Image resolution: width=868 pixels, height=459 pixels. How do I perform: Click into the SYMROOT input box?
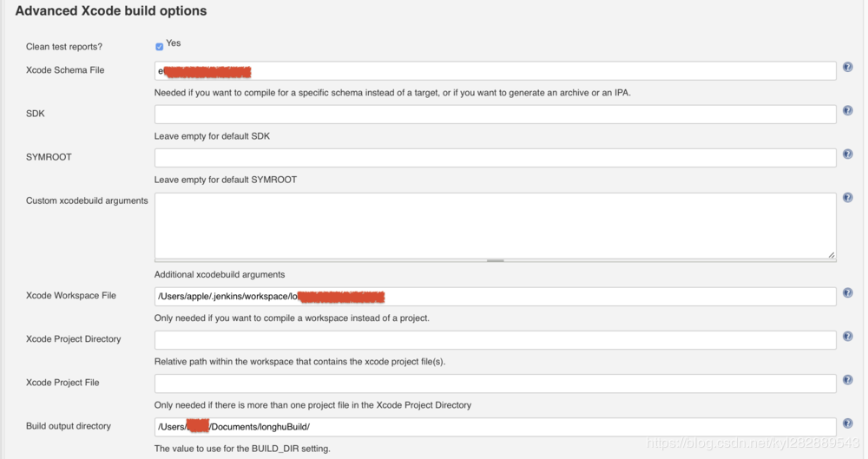coord(496,158)
